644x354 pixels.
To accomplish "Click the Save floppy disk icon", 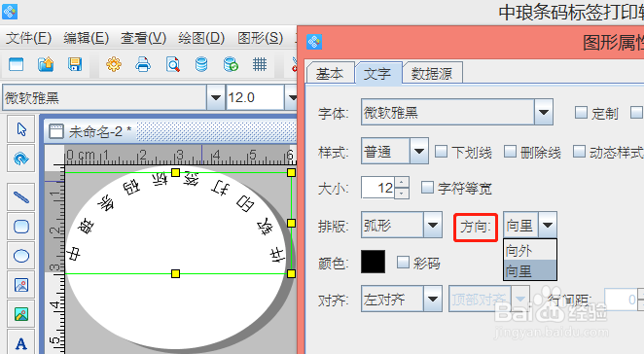I will click(x=75, y=64).
